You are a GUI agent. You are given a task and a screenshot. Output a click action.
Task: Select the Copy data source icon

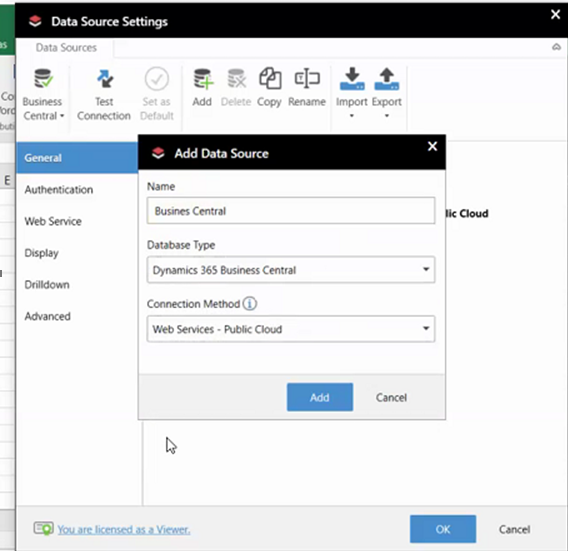[x=269, y=79]
